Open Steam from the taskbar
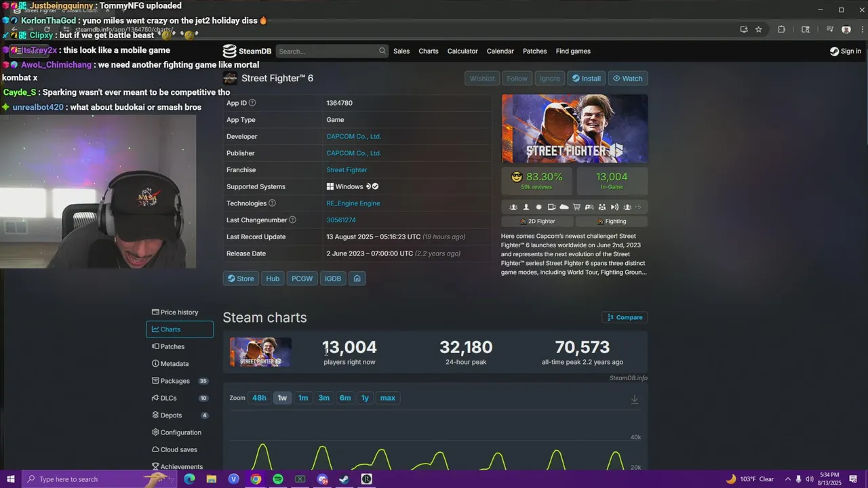Image resolution: width=868 pixels, height=488 pixels. [344, 479]
